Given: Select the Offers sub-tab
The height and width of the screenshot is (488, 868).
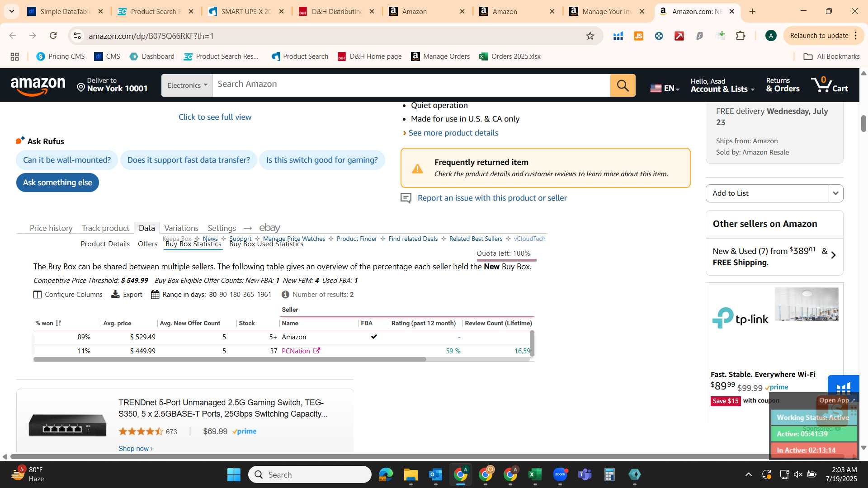Looking at the screenshot, I should tap(147, 244).
